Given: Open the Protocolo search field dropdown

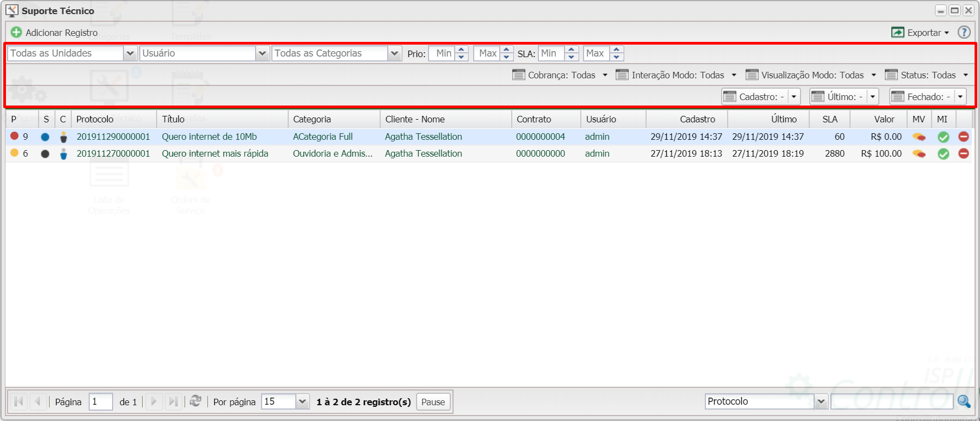Looking at the screenshot, I should point(821,401).
